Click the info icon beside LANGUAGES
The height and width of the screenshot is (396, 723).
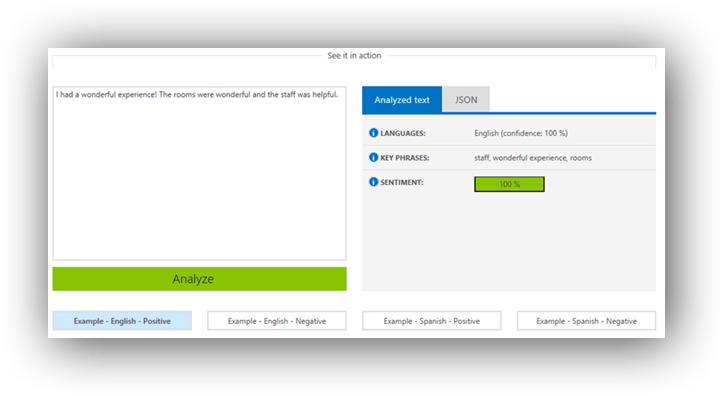[373, 133]
